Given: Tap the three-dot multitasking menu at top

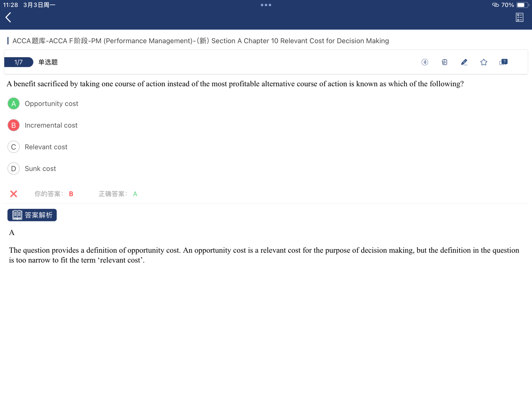Looking at the screenshot, I should point(266,5).
